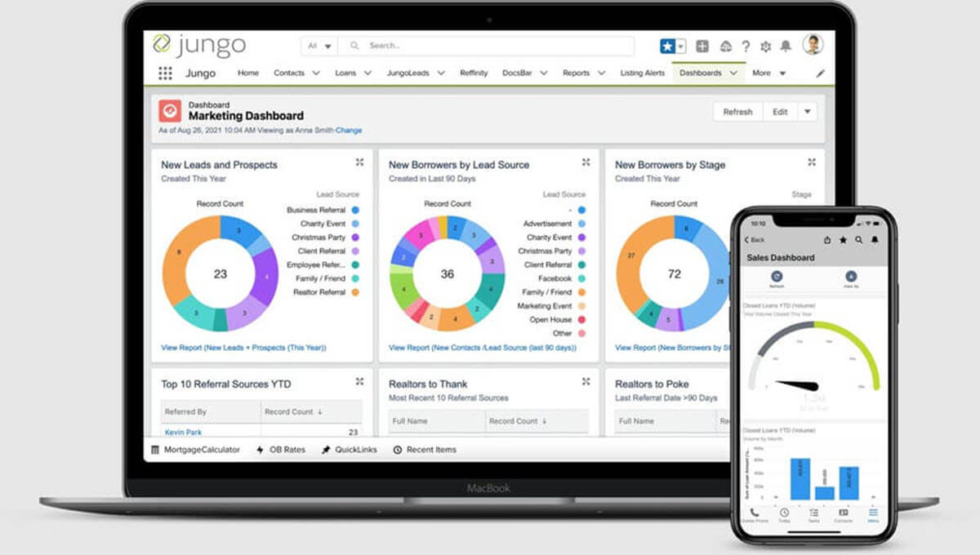Tap Menu in the phone bottom bar
Screen dimensions: 980x555
tap(872, 515)
